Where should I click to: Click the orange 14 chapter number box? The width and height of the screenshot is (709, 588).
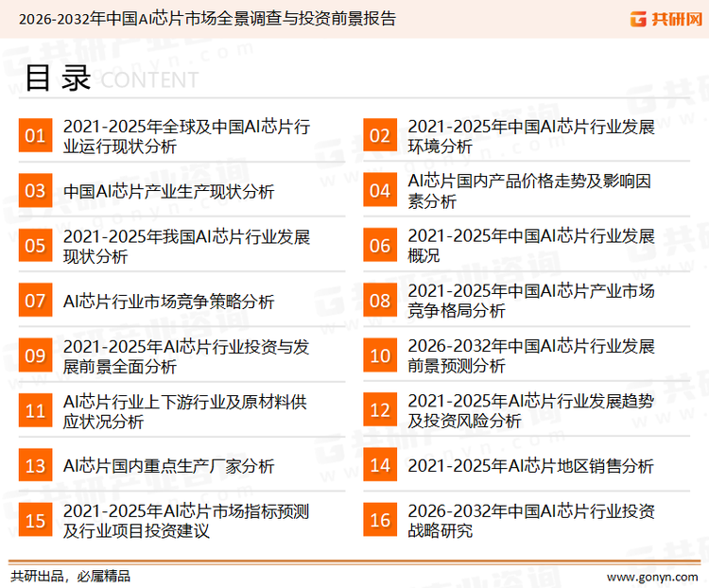380,465
